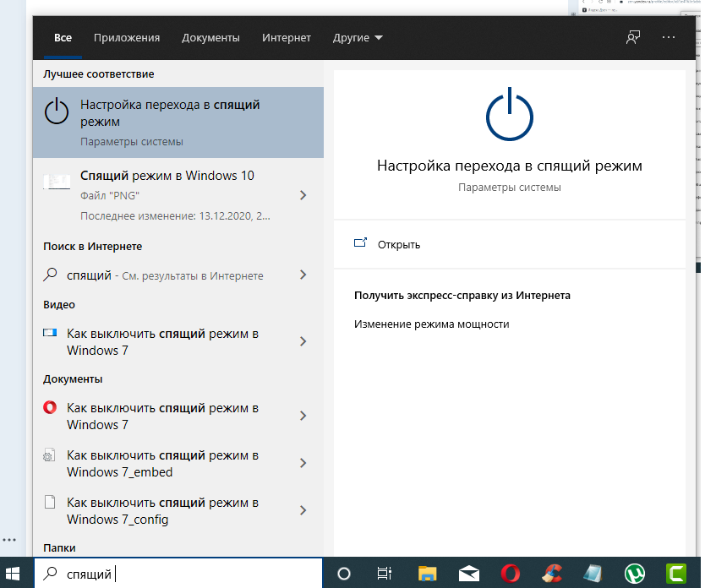Click the feedback person icon in header
Screen dimensions: 705x588
point(633,37)
